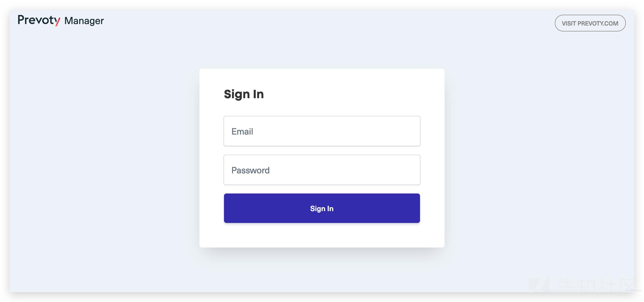This screenshot has height=302, width=644.
Task: Focus the Password input field
Action: tap(322, 170)
